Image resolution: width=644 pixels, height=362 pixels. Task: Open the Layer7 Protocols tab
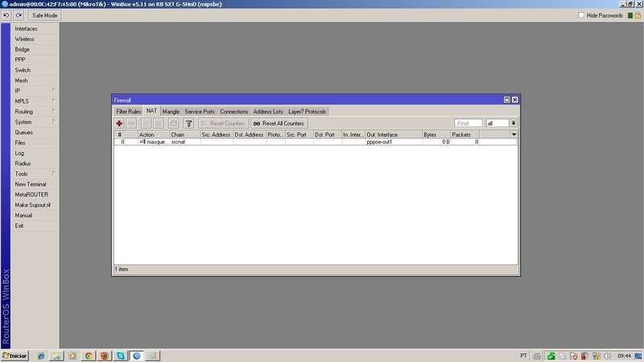(308, 112)
